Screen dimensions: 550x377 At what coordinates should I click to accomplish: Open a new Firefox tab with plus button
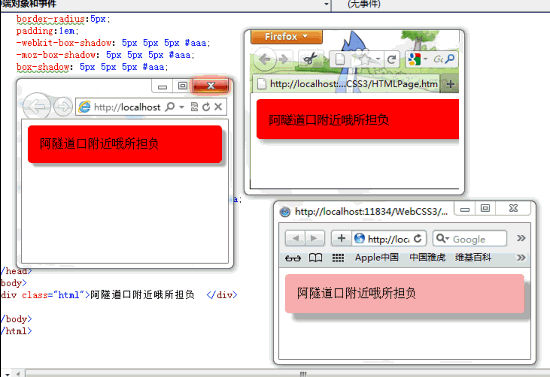450,84
